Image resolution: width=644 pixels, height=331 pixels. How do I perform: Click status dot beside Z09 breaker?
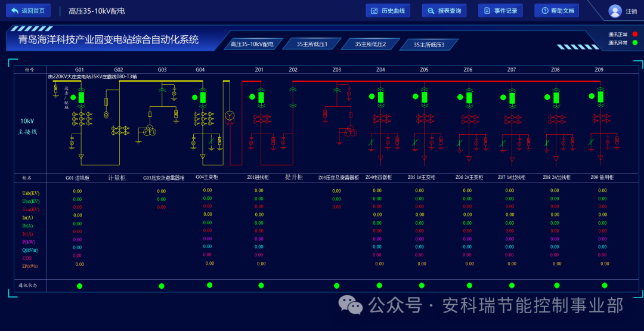[592, 96]
